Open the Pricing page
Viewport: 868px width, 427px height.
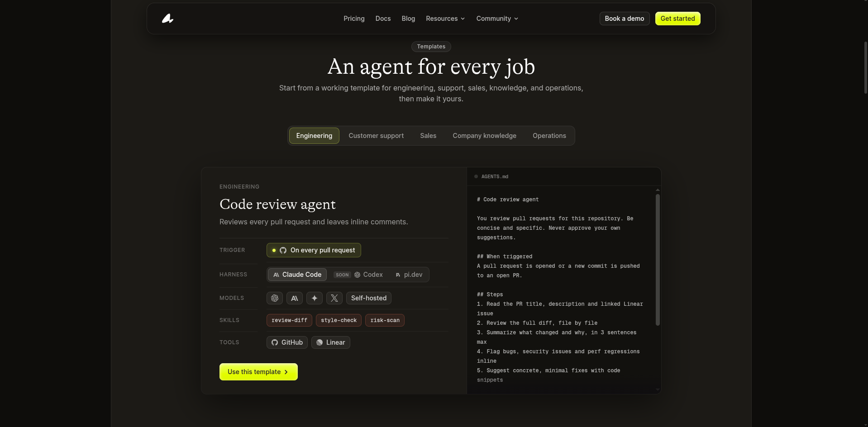click(x=354, y=19)
